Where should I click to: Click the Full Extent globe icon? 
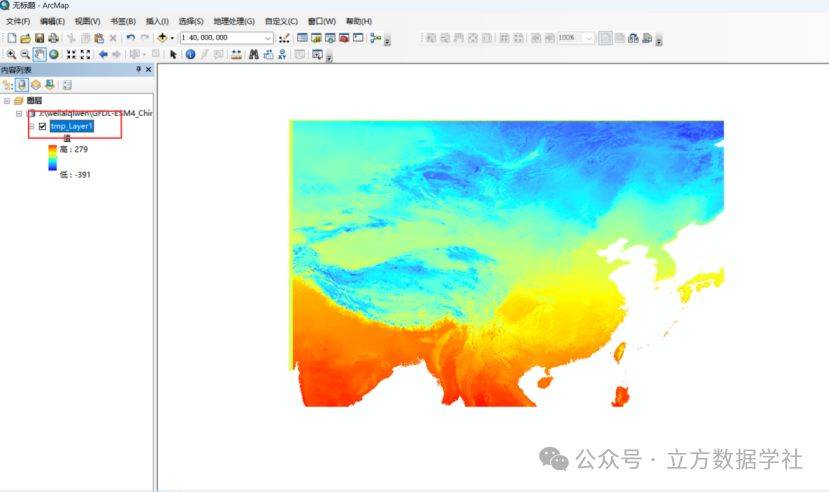[54, 54]
